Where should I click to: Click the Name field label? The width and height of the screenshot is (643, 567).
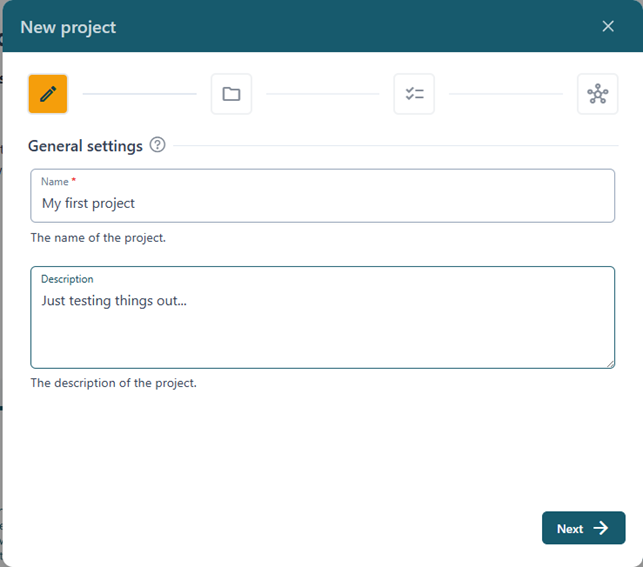coord(54,181)
